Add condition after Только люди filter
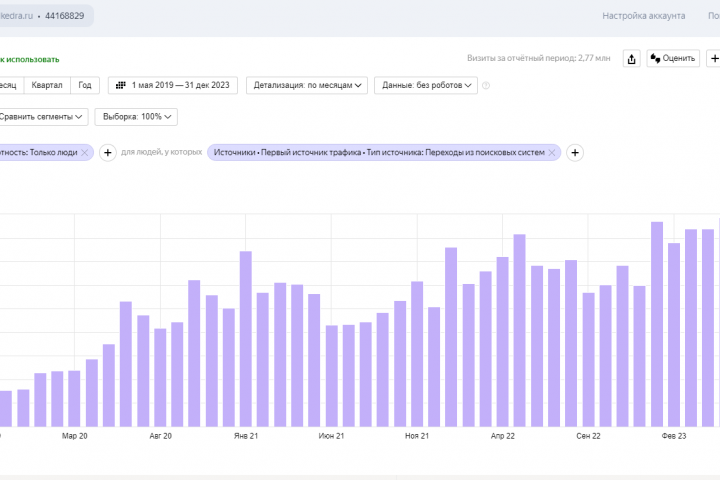This screenshot has width=720, height=480. click(x=108, y=153)
